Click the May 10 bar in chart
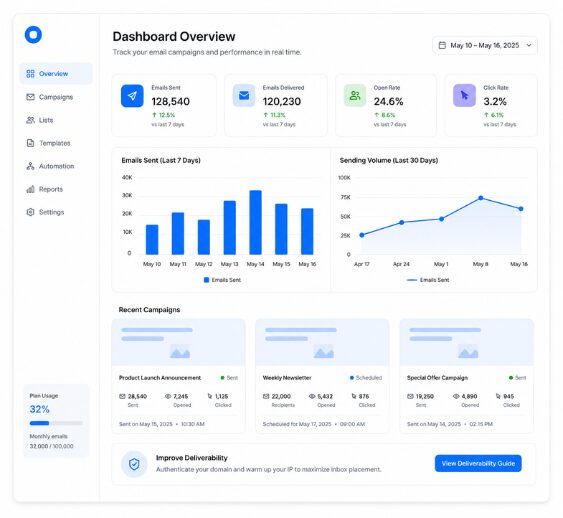The height and width of the screenshot is (518, 563). pos(152,239)
